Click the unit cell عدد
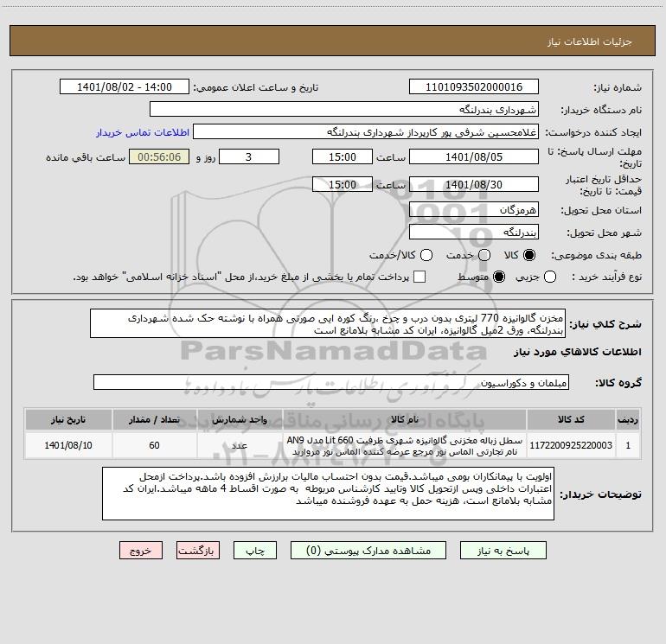The width and height of the screenshot is (666, 644). pos(240,445)
